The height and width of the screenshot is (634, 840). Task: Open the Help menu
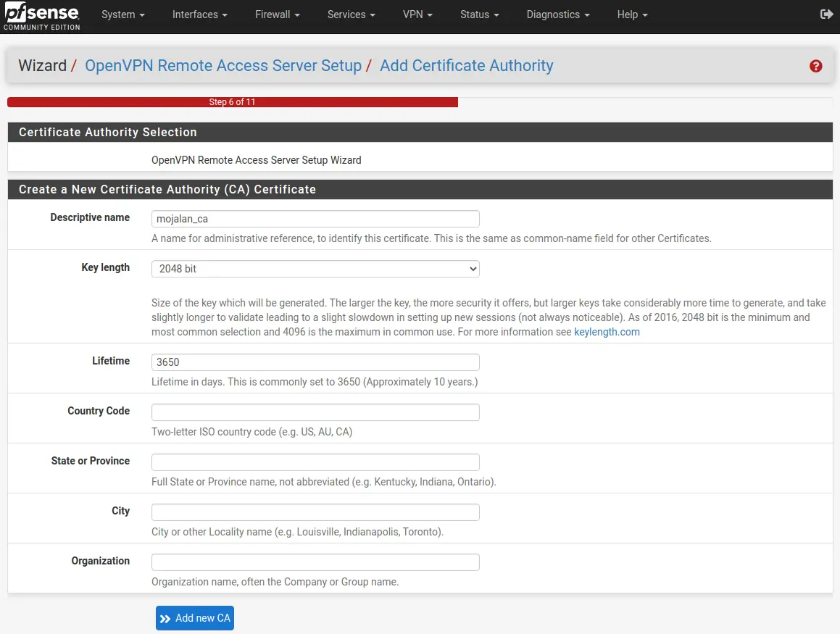632,14
